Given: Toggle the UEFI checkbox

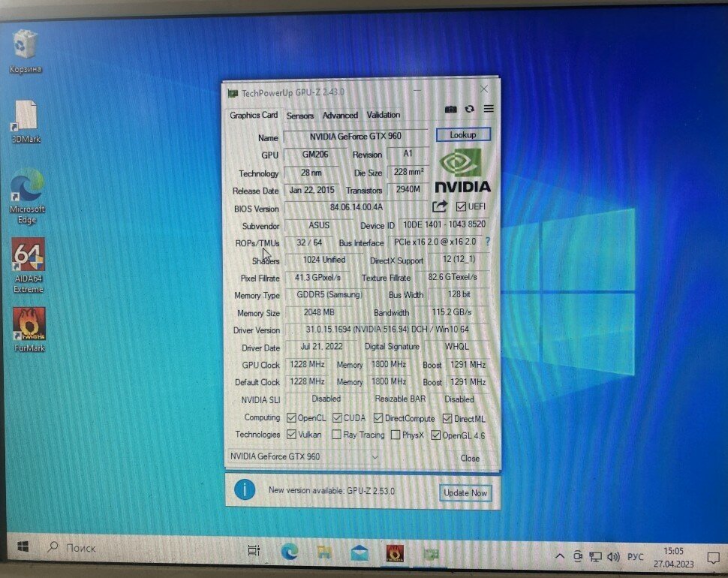Looking at the screenshot, I should 461,206.
